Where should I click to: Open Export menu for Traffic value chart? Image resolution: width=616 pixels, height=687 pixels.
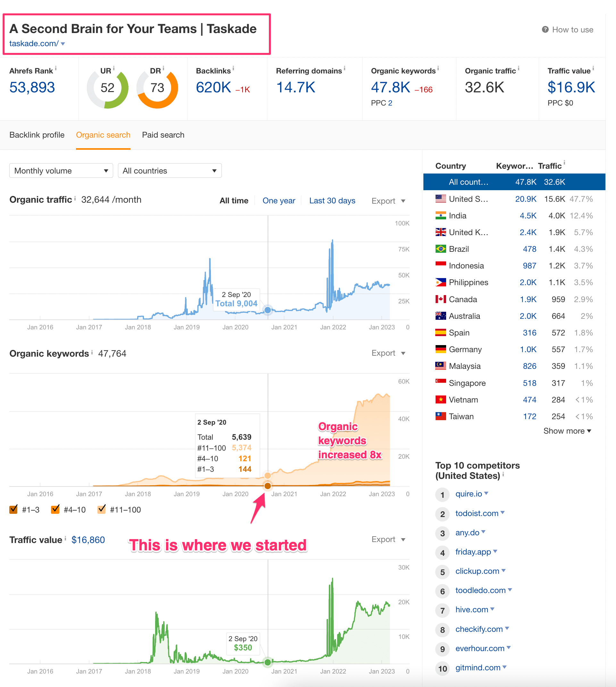(388, 539)
